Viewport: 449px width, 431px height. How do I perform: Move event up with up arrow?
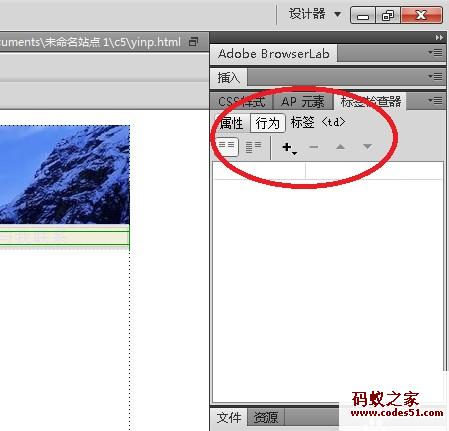tap(340, 147)
